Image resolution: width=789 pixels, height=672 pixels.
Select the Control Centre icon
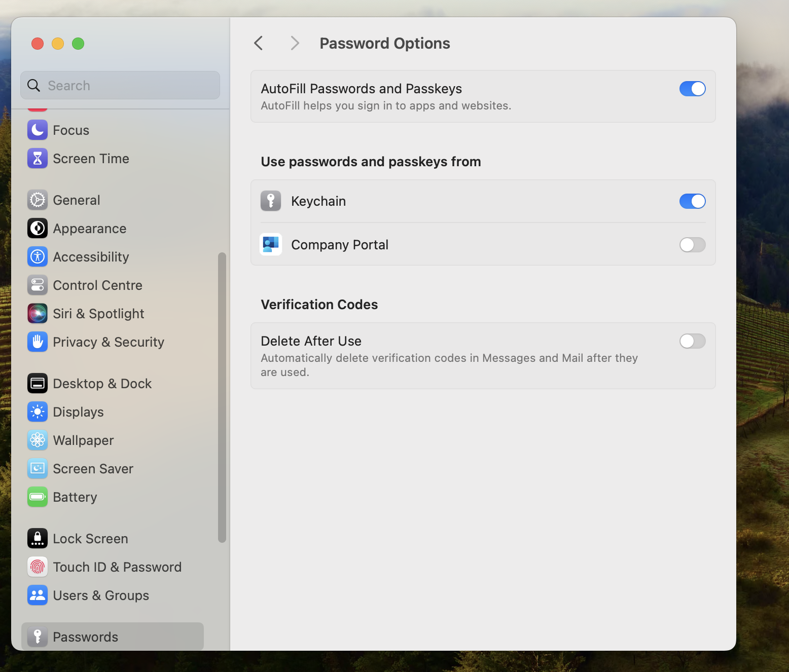point(38,285)
